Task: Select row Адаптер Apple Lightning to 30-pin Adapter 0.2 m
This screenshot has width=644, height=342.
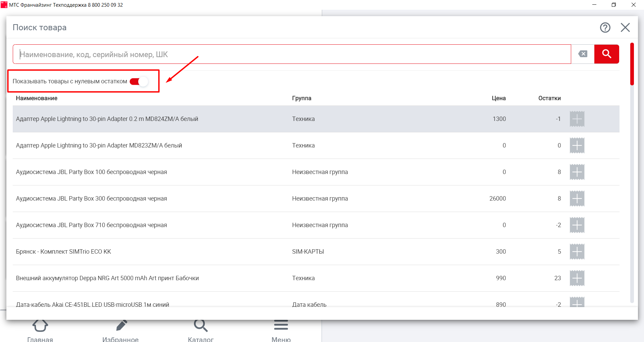Action: (316, 119)
